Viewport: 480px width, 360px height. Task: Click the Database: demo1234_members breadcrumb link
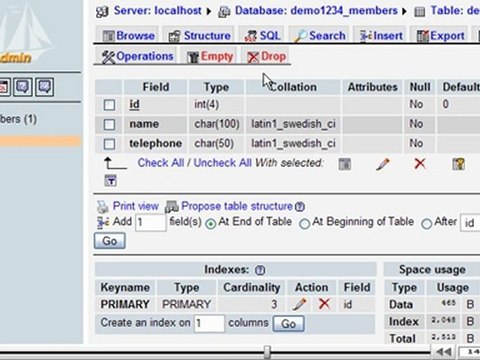coord(316,11)
